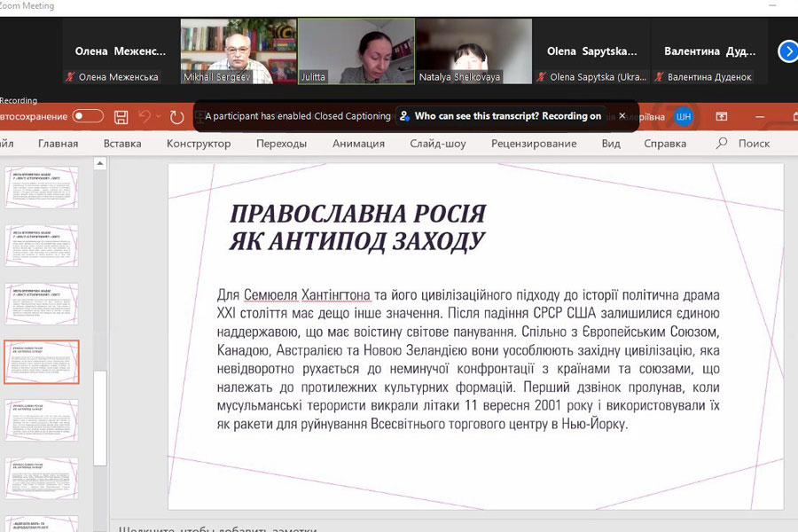Open the ribbon display options icon
Image resolution: width=798 pixels, height=532 pixels.
tap(722, 116)
